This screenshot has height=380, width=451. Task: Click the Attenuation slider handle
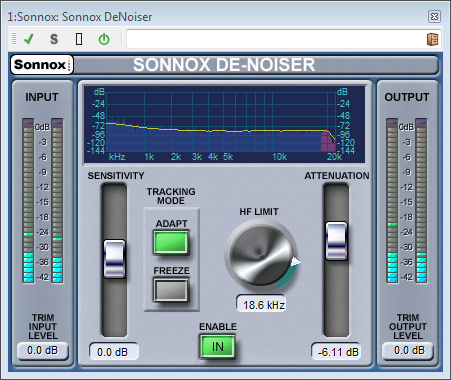tap(336, 241)
